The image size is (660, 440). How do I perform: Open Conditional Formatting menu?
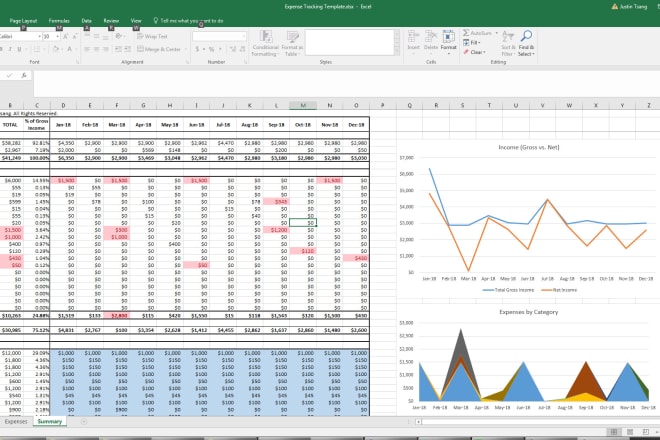coord(265,43)
